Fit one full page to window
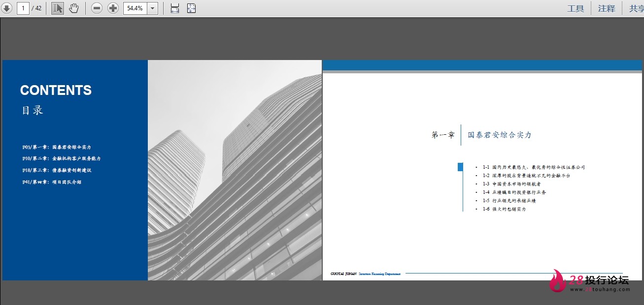This screenshot has height=305, width=644. pos(192,8)
